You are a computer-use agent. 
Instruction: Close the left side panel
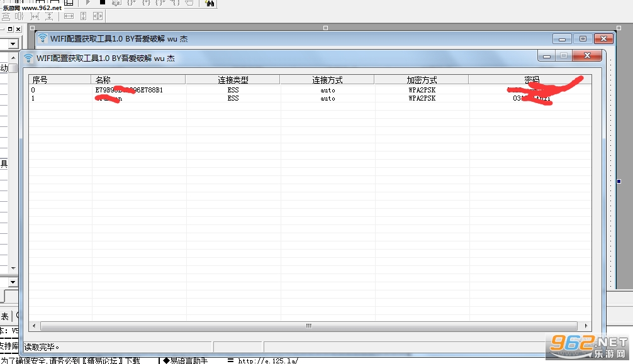point(18,29)
